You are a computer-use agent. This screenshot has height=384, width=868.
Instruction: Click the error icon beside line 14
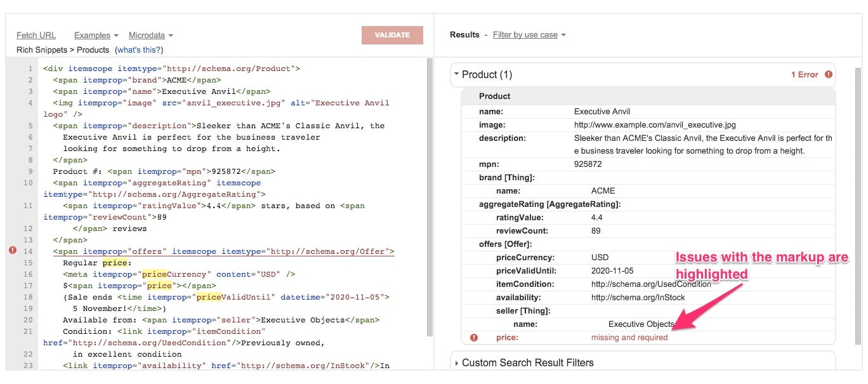(13, 251)
